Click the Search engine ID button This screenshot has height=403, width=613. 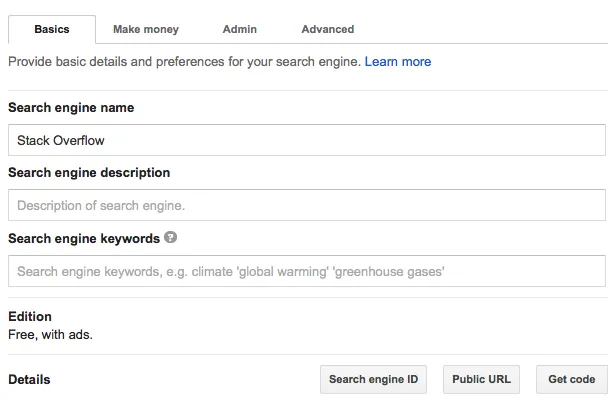pyautogui.click(x=373, y=380)
